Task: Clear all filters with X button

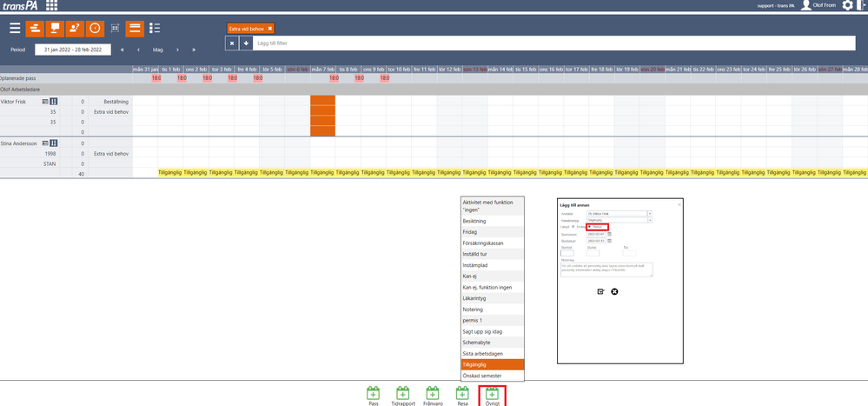Action: [232, 43]
